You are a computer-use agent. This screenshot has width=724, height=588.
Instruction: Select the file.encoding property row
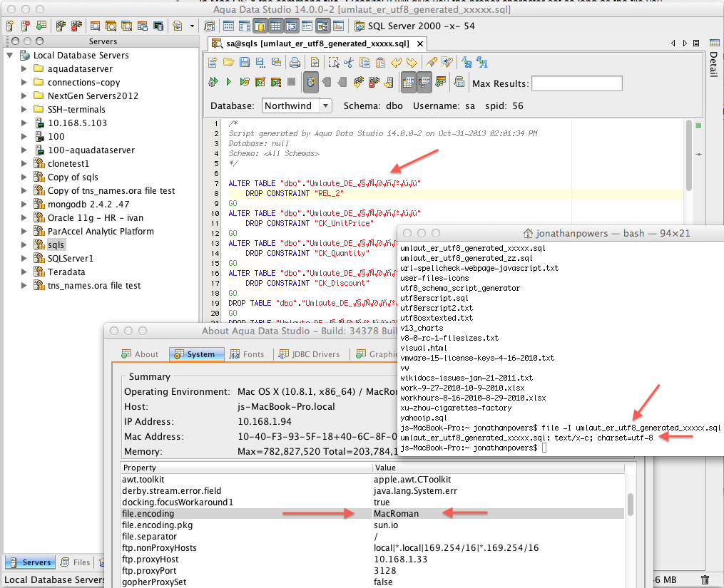[x=372, y=514]
